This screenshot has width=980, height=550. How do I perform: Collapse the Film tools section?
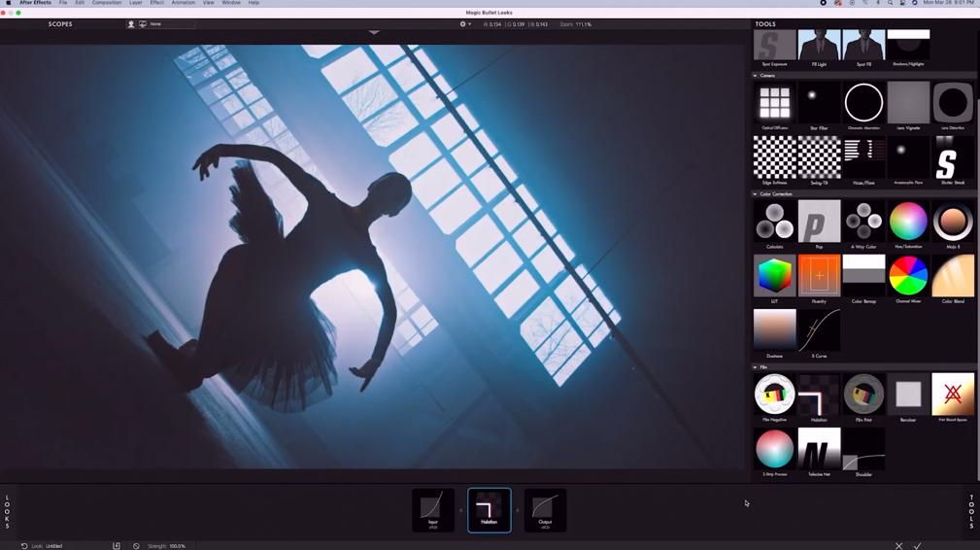[755, 367]
